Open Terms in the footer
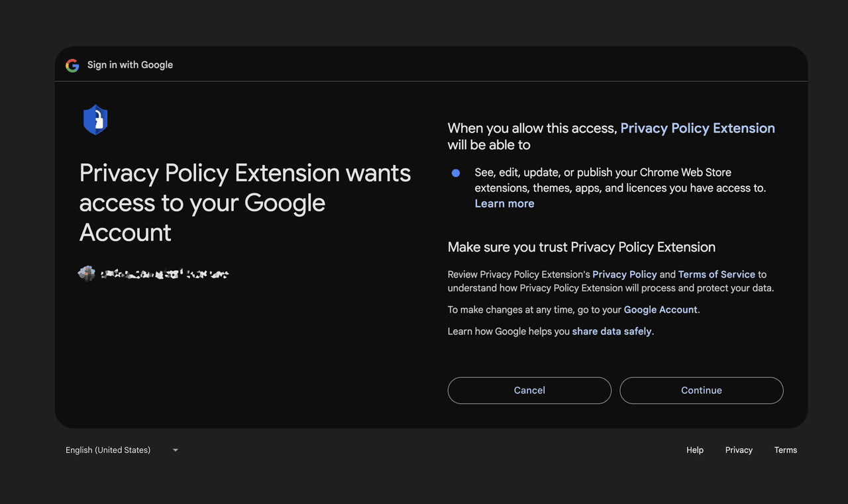This screenshot has height=504, width=848. [785, 450]
